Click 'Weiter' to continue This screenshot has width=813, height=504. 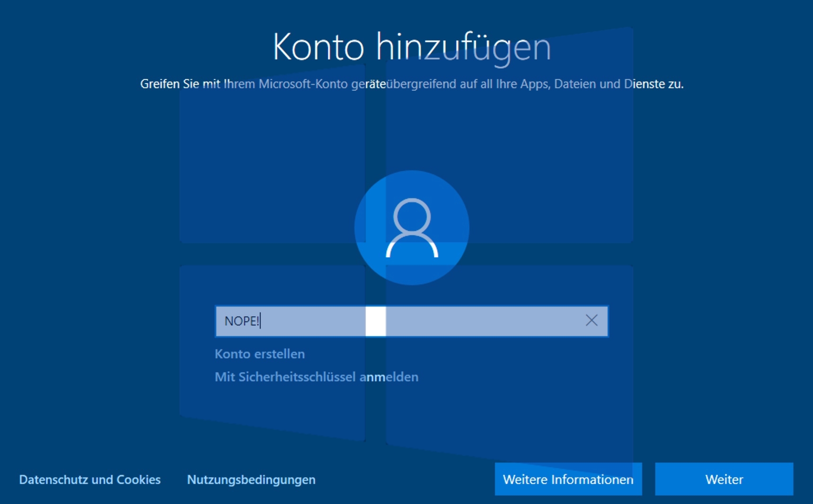[x=724, y=479]
